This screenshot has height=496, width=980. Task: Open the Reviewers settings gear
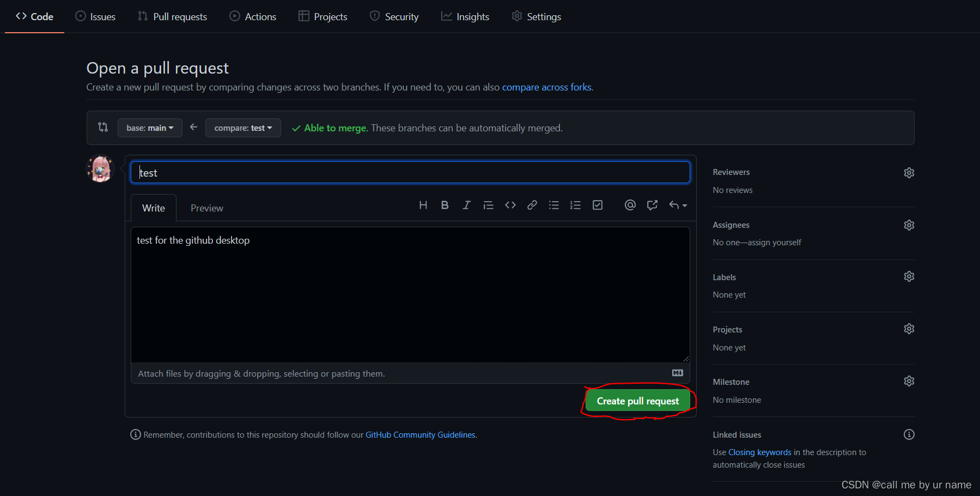point(909,172)
